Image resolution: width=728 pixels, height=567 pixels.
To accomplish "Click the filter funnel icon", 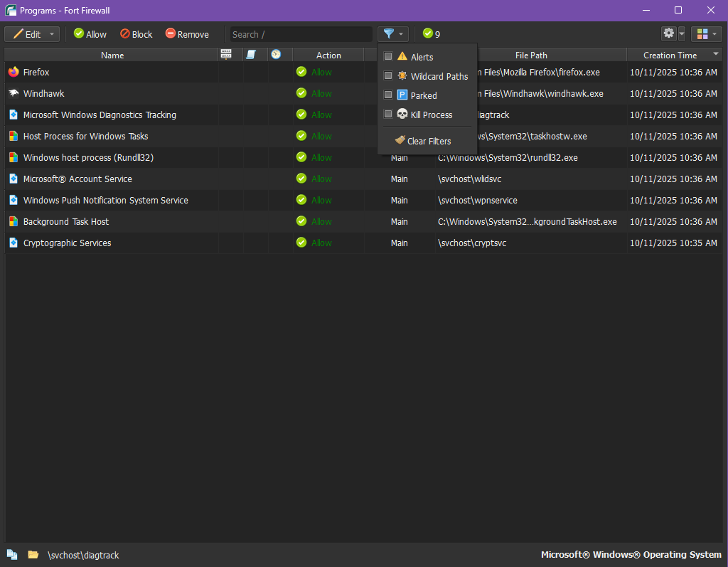I will [389, 34].
